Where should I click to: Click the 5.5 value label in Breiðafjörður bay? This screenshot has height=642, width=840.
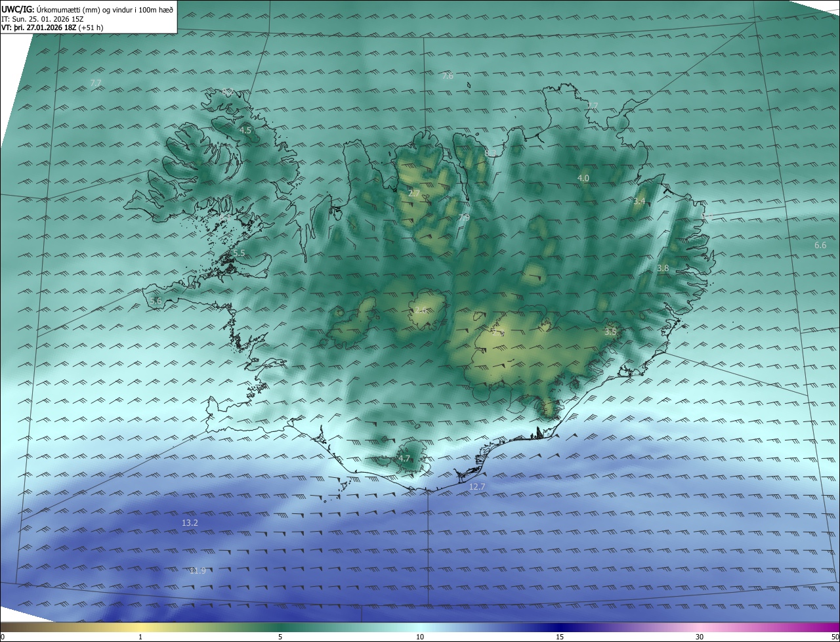coord(239,253)
